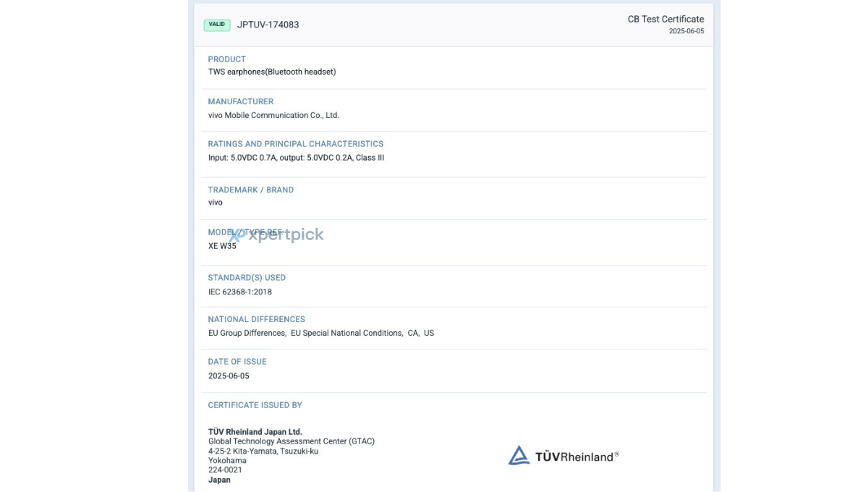Image resolution: width=868 pixels, height=492 pixels.
Task: Click the "Yokohama" city text
Action: (x=227, y=460)
